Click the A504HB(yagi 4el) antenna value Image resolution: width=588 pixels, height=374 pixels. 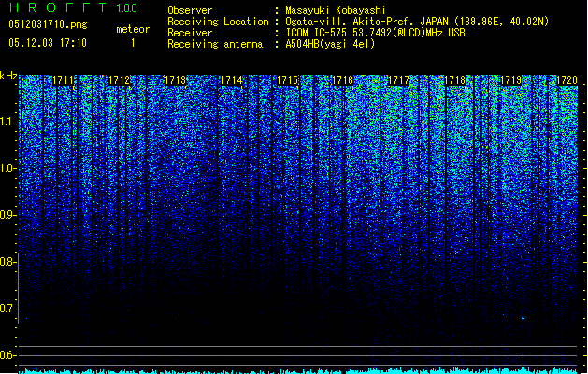coord(330,44)
